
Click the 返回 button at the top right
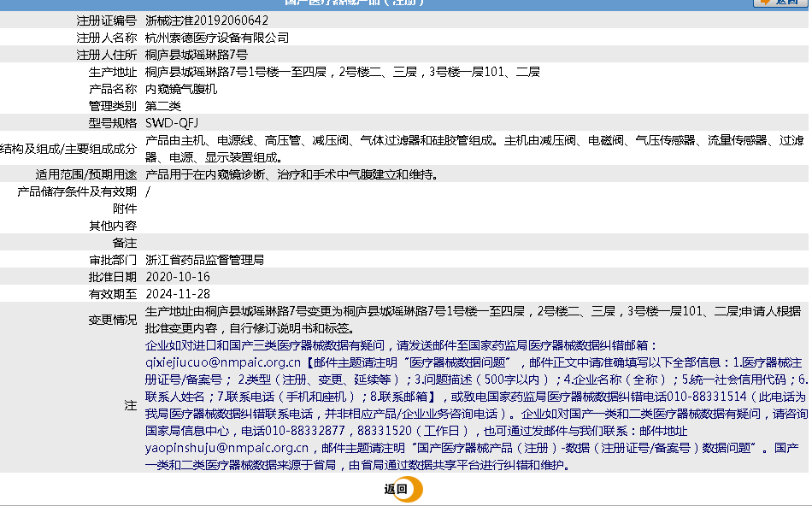[780, 2]
